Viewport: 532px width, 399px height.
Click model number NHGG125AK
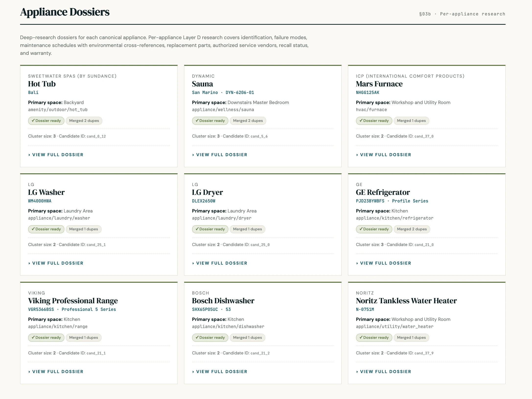tap(368, 93)
